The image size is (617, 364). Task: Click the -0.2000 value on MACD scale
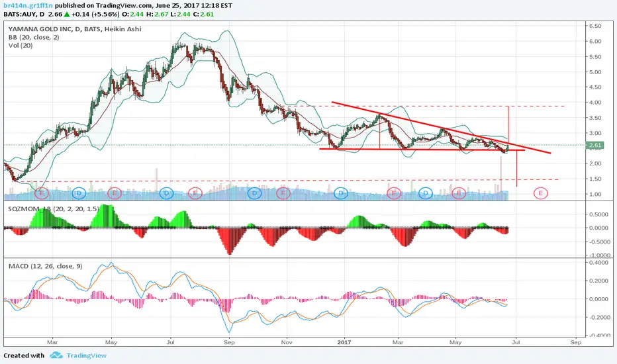click(x=598, y=317)
